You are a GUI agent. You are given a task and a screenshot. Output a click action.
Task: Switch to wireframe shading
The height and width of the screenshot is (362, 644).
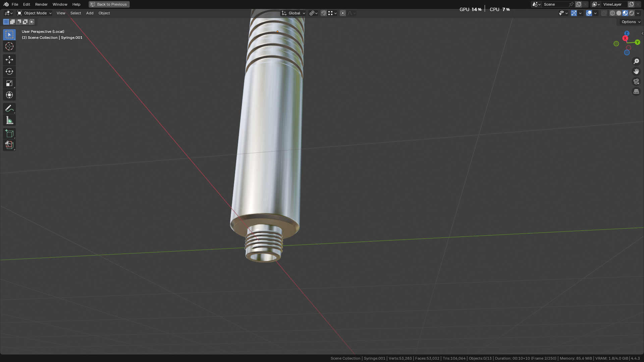click(612, 13)
